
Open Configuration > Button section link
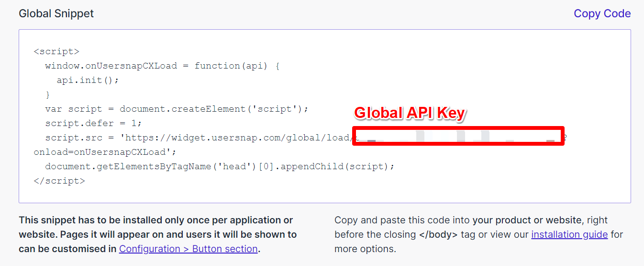189,249
